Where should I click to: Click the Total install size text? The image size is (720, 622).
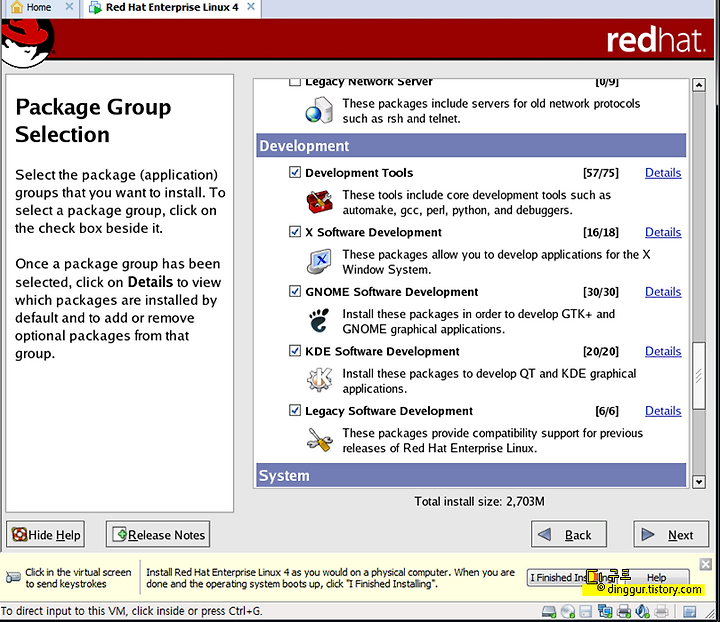click(479, 501)
